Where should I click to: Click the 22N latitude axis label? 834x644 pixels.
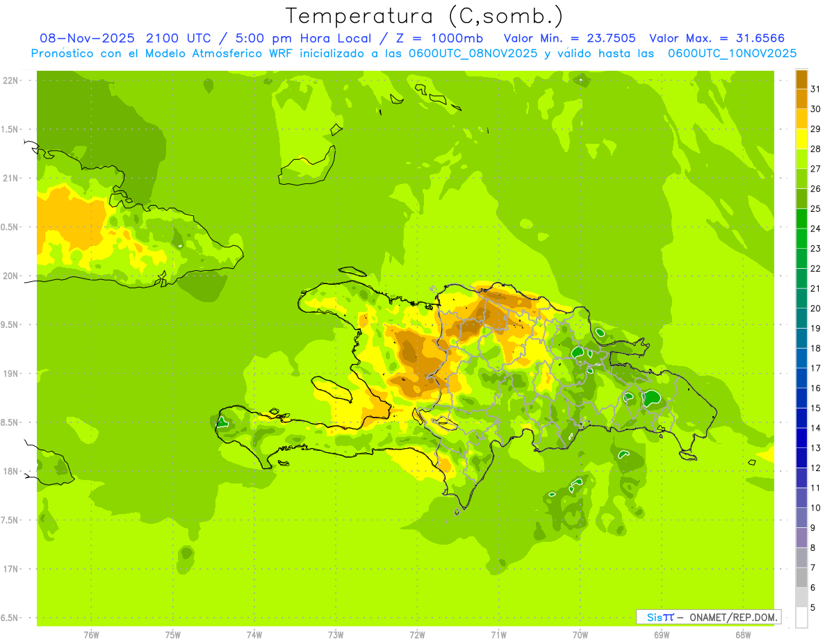12,80
